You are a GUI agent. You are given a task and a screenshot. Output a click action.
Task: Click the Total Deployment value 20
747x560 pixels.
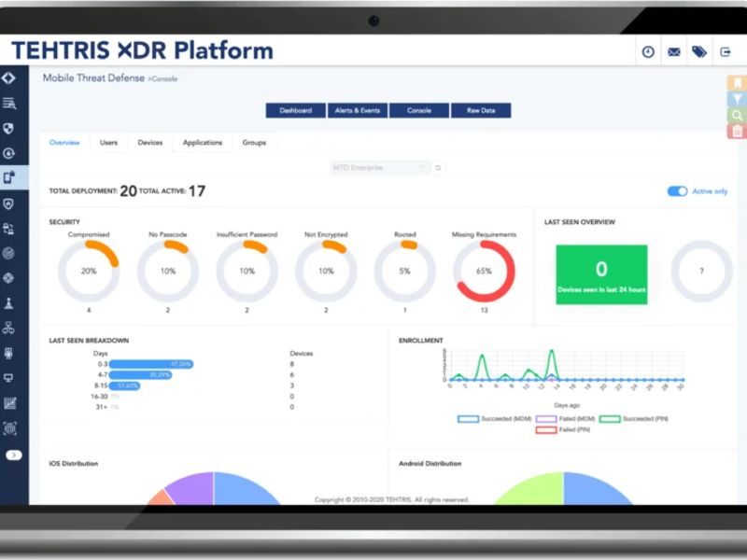click(x=128, y=191)
